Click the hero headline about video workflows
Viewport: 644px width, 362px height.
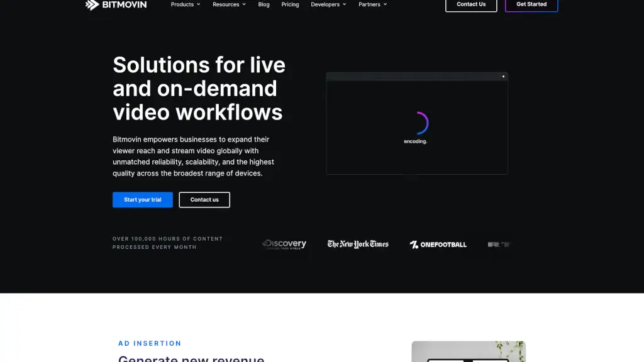(x=199, y=88)
